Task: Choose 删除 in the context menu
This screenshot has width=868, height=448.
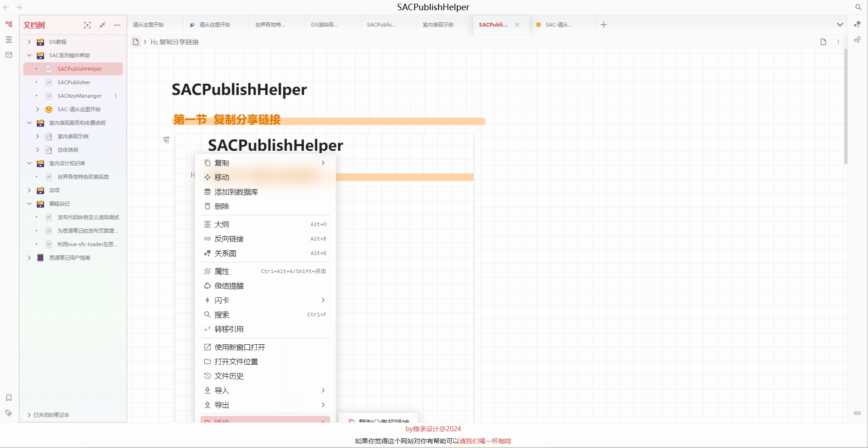Action: [265, 206]
